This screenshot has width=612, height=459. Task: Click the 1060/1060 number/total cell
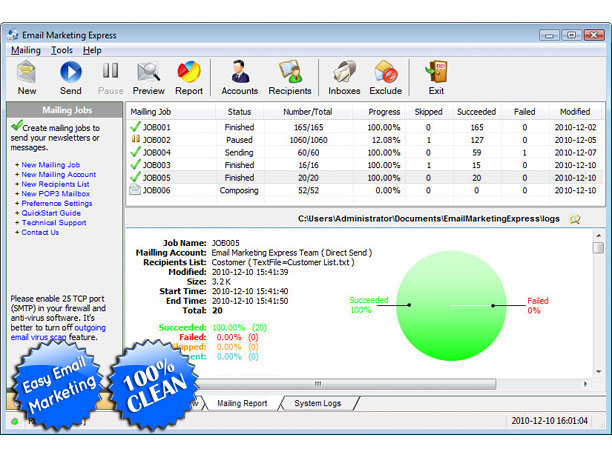click(308, 140)
